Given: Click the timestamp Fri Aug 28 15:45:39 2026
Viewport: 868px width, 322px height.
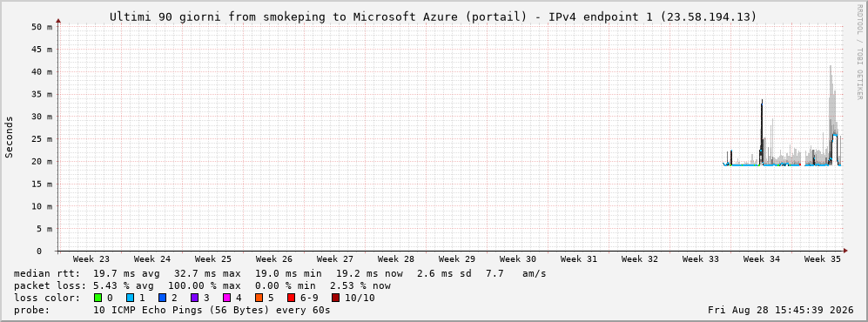Looking at the screenshot, I should click(781, 310).
